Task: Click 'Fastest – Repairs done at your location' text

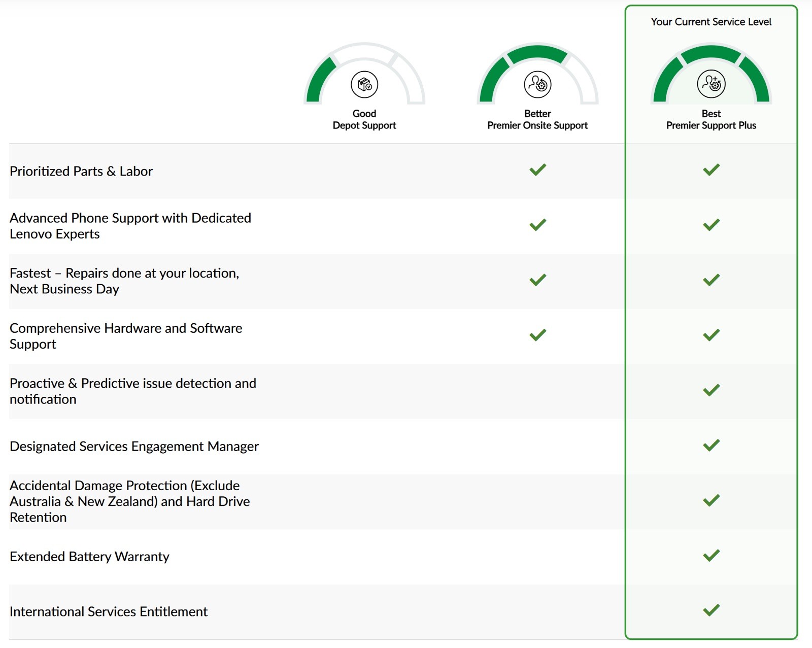Action: pos(124,281)
